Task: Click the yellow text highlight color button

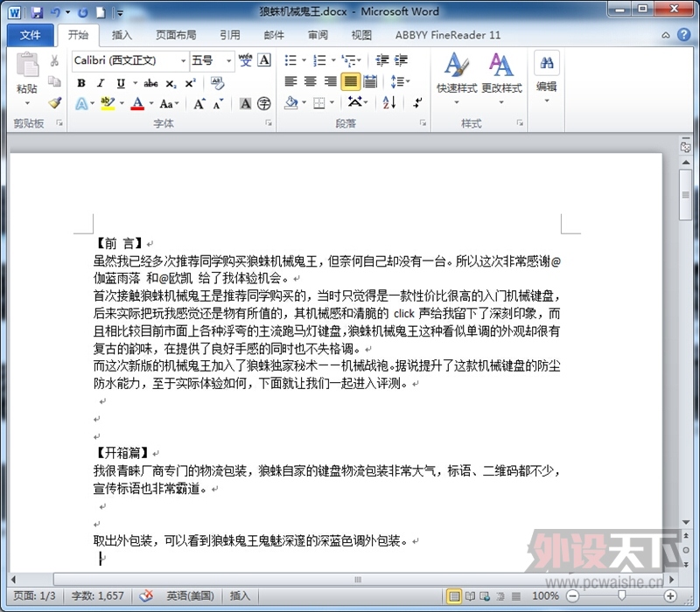Action: pyautogui.click(x=108, y=103)
